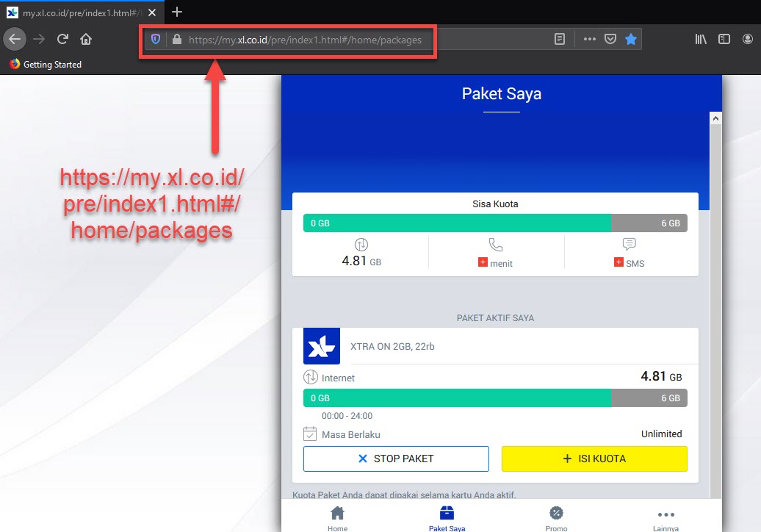Click the XL logo on package card
761x532 pixels.
(321, 346)
